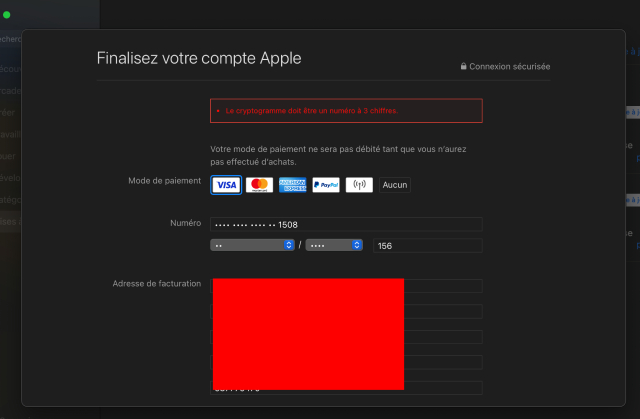This screenshot has height=419, width=640.
Task: Open expiration year dropdown
Action: (x=334, y=245)
